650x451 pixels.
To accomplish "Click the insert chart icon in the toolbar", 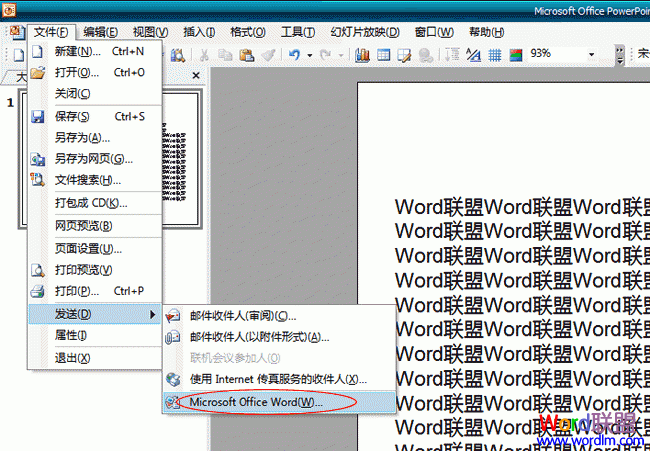I will pyautogui.click(x=363, y=54).
